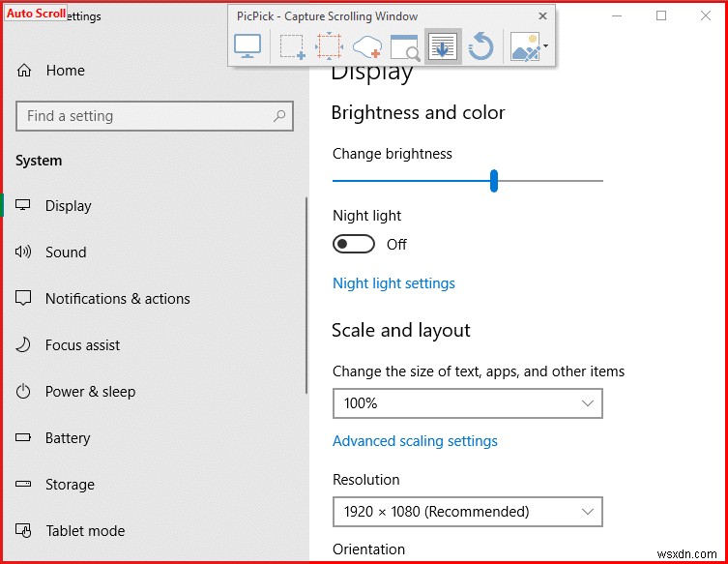The height and width of the screenshot is (564, 728).
Task: Click the Tablet mode icon
Action: coord(23,530)
